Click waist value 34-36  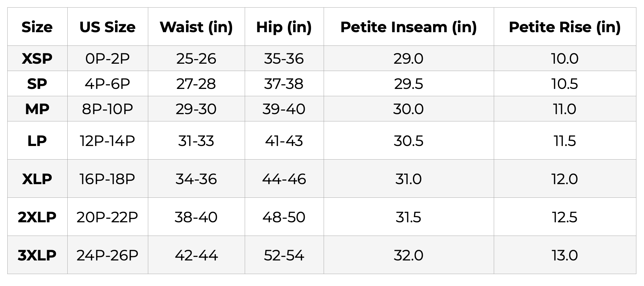[x=196, y=179]
